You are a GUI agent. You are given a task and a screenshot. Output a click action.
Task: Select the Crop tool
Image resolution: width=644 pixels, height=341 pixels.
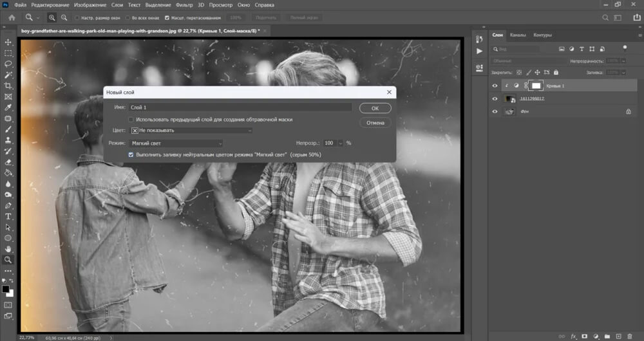point(8,86)
